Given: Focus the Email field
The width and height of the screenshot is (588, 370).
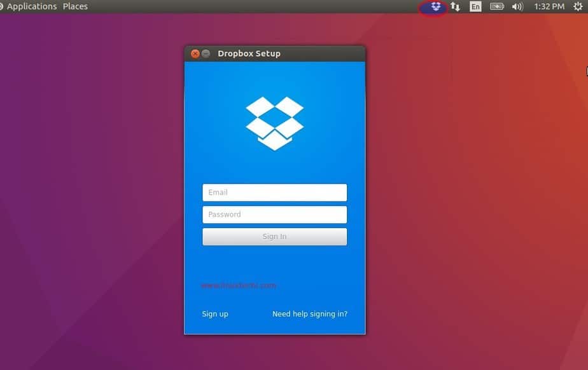Looking at the screenshot, I should (x=274, y=193).
